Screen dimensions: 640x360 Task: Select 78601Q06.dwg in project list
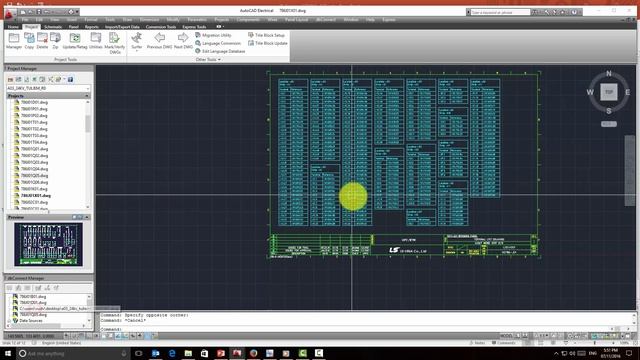click(x=34, y=182)
